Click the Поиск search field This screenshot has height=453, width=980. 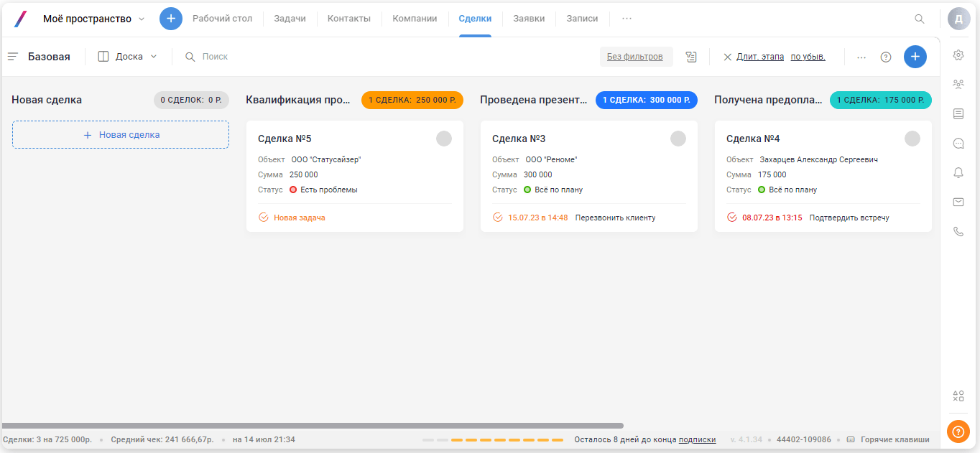216,55
